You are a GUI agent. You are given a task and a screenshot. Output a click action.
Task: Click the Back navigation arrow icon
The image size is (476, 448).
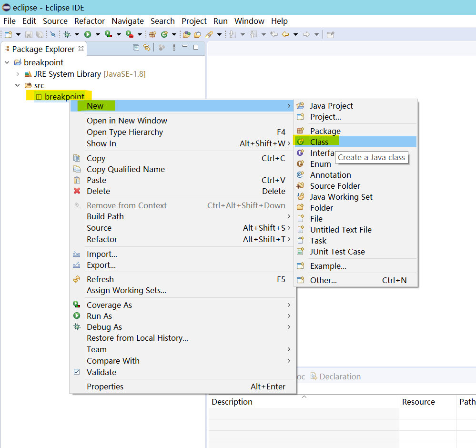click(285, 34)
